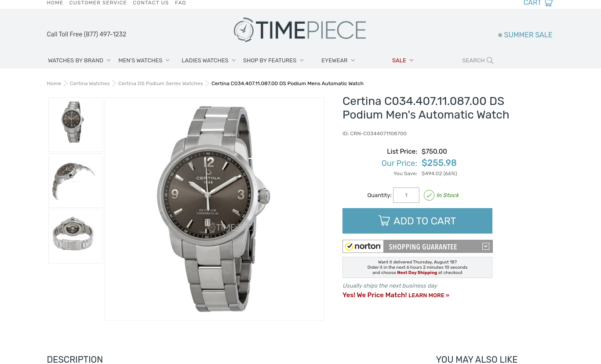Expand the Norton Shopping Guarantee box
Image resolution: width=601 pixels, height=364 pixels.
click(x=486, y=246)
